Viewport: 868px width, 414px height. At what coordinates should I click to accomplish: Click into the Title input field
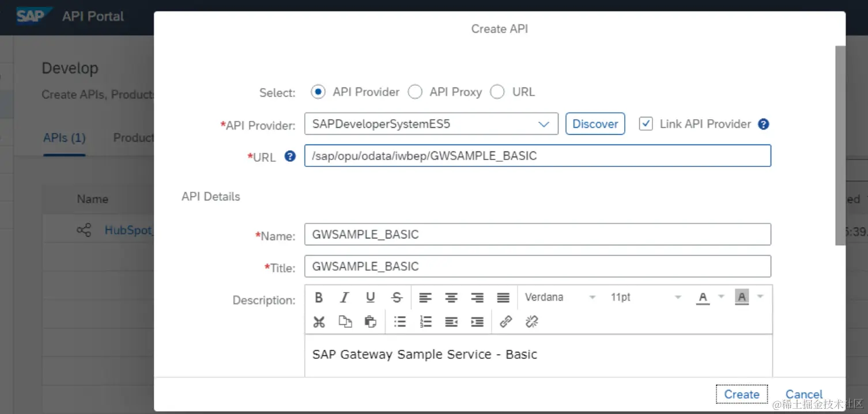(x=537, y=266)
